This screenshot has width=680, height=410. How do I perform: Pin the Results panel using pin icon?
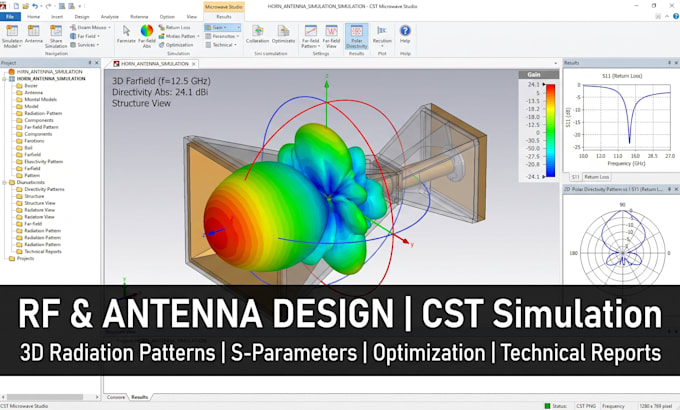[669, 63]
